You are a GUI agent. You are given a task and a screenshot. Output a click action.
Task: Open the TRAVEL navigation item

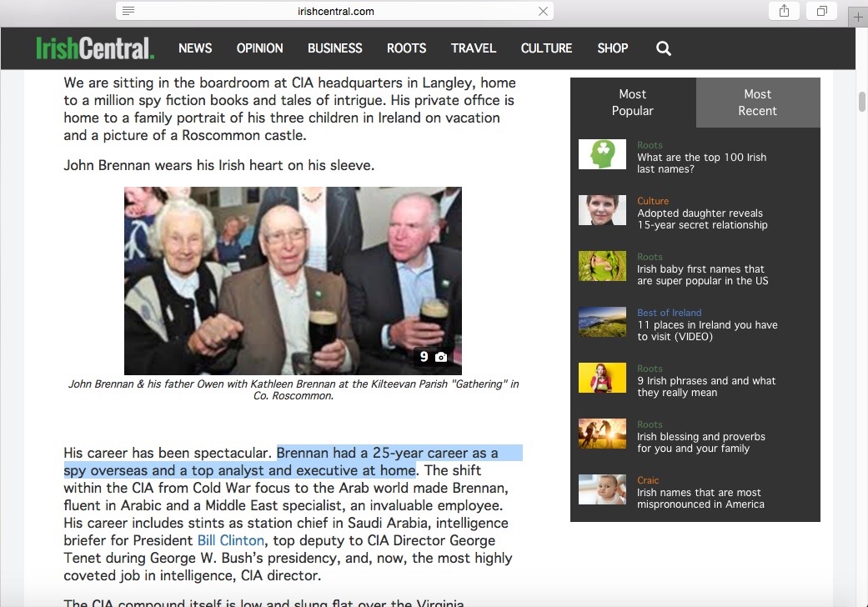pyautogui.click(x=474, y=48)
